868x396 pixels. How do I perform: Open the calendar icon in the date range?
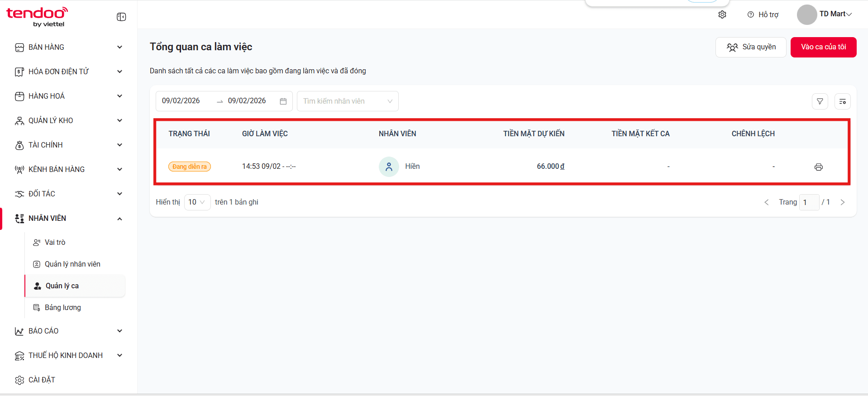(283, 101)
